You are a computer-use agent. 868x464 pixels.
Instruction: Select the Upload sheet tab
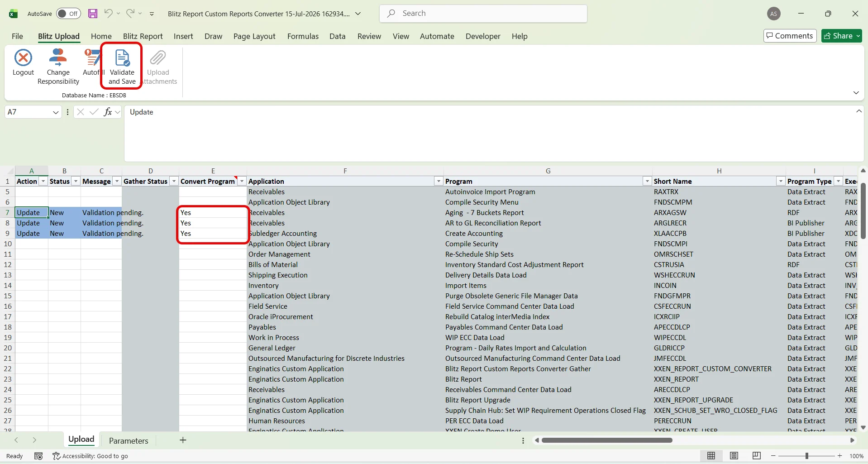click(81, 440)
